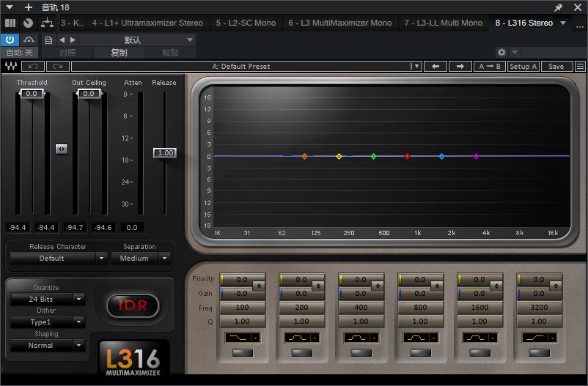
Task: Click the 3200 Freq value field
Action: (540, 308)
